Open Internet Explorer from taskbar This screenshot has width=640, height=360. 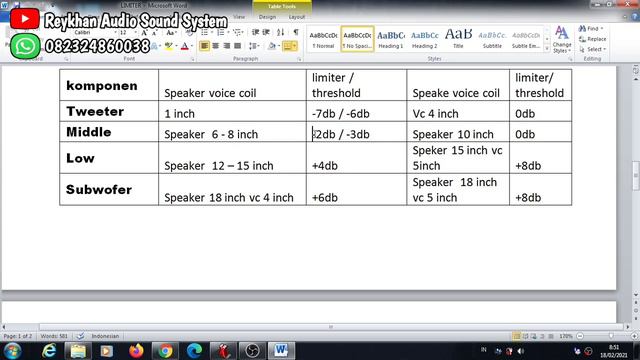pos(49,351)
